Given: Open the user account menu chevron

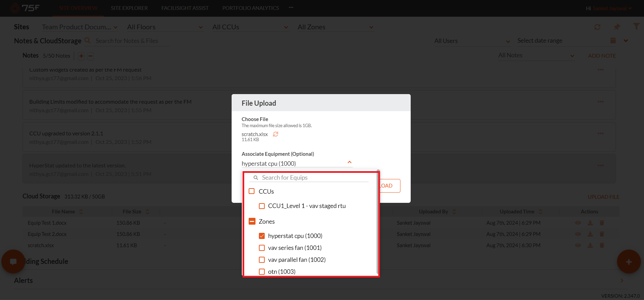Looking at the screenshot, I should tap(630, 9).
